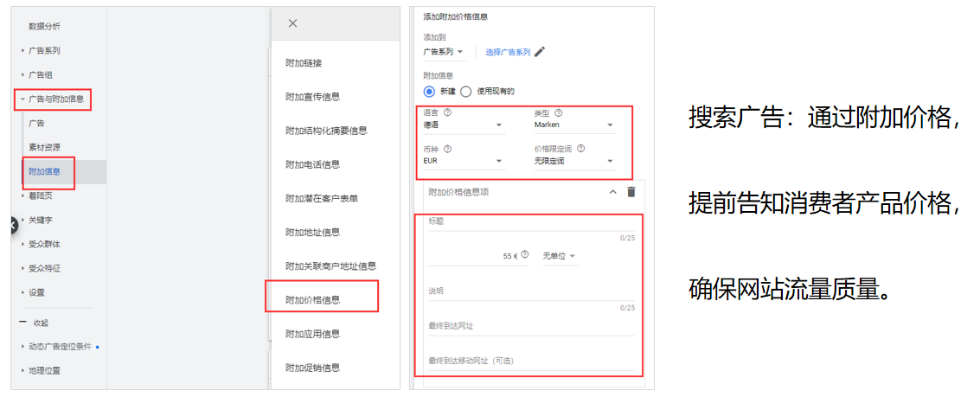Close the extensions list with the X icon
Image resolution: width=980 pixels, height=397 pixels.
(292, 23)
